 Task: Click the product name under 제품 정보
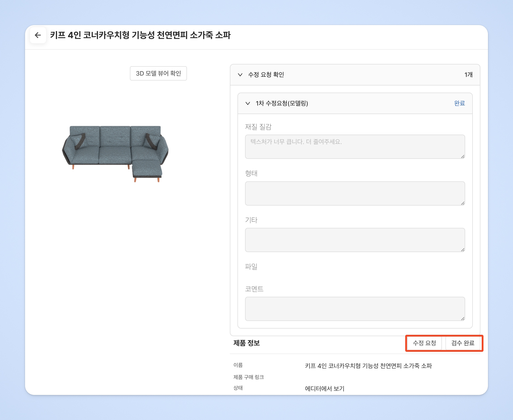click(x=368, y=366)
